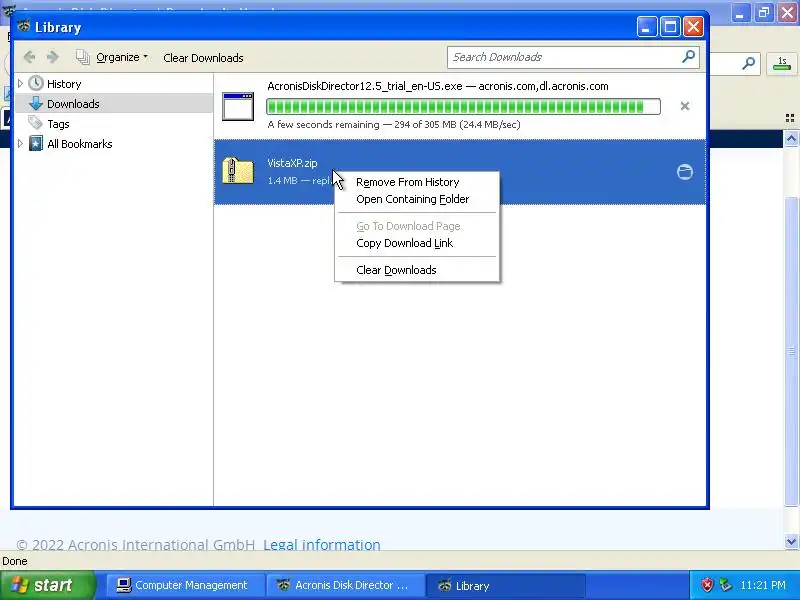Click the browser download indicator showing 1s
The image size is (800, 600).
pos(782,64)
